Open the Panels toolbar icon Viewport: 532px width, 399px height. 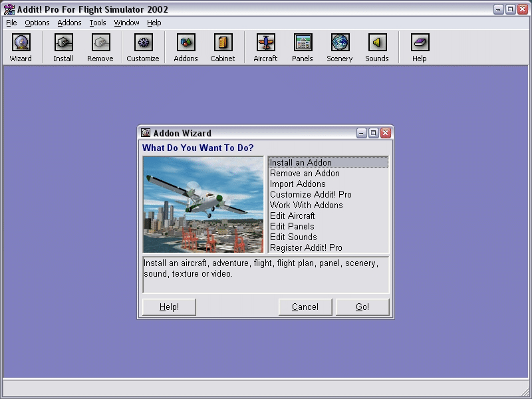pyautogui.click(x=303, y=43)
